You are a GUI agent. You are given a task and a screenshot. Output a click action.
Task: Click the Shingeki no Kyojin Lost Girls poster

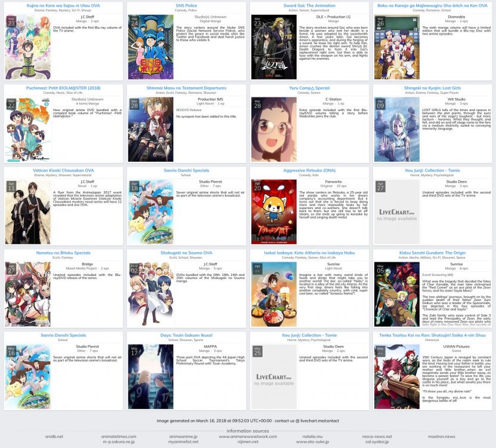pyautogui.click(x=397, y=130)
